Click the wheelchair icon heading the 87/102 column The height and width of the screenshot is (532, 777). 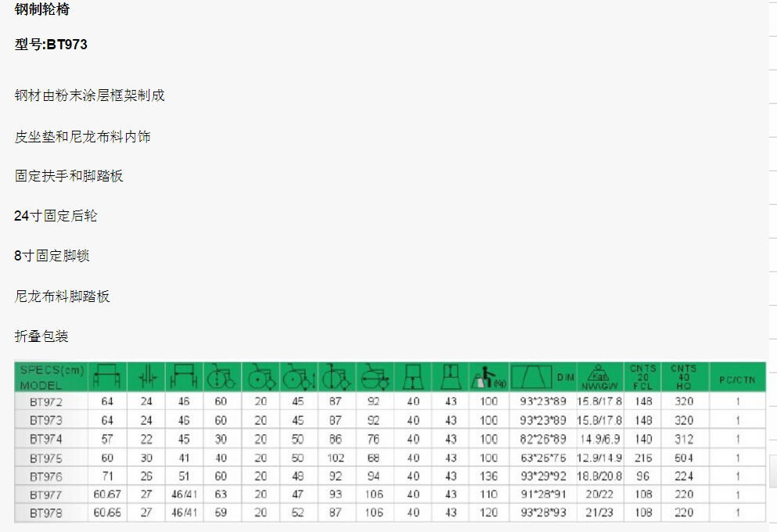click(x=336, y=378)
